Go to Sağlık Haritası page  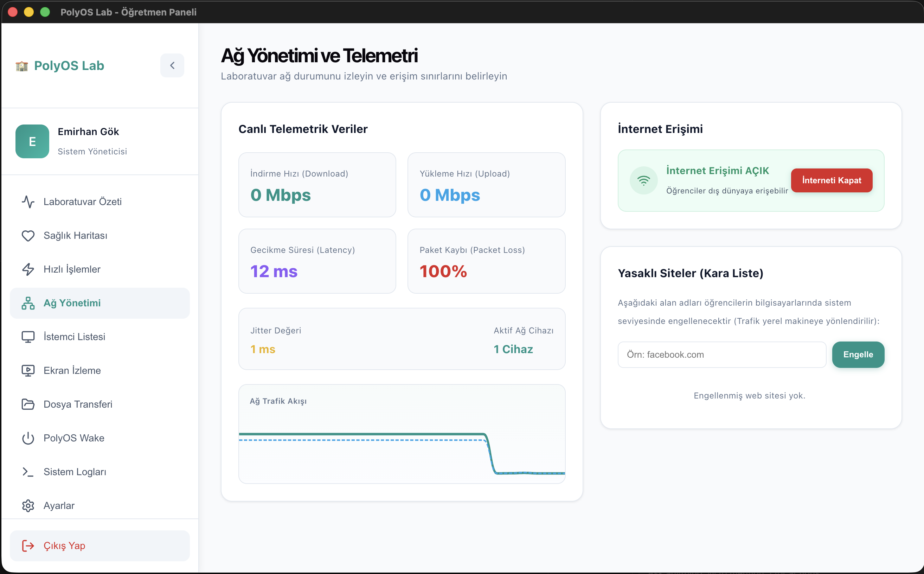point(100,235)
